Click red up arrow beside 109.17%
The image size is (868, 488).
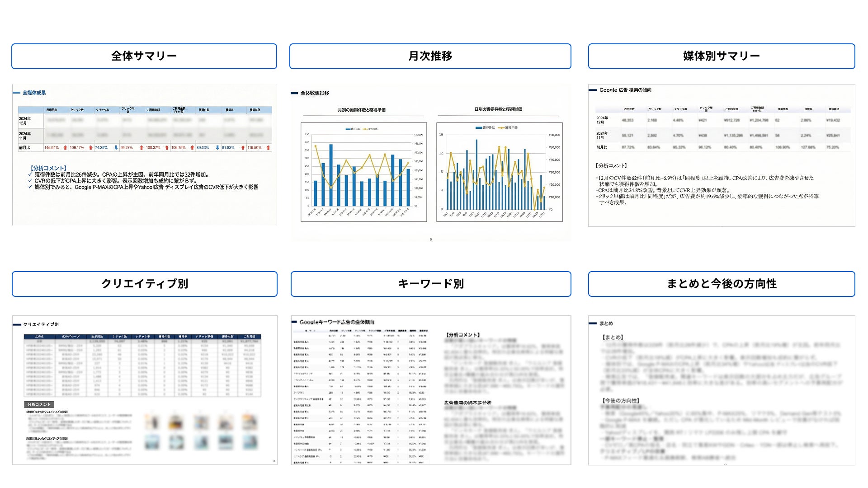(x=90, y=148)
